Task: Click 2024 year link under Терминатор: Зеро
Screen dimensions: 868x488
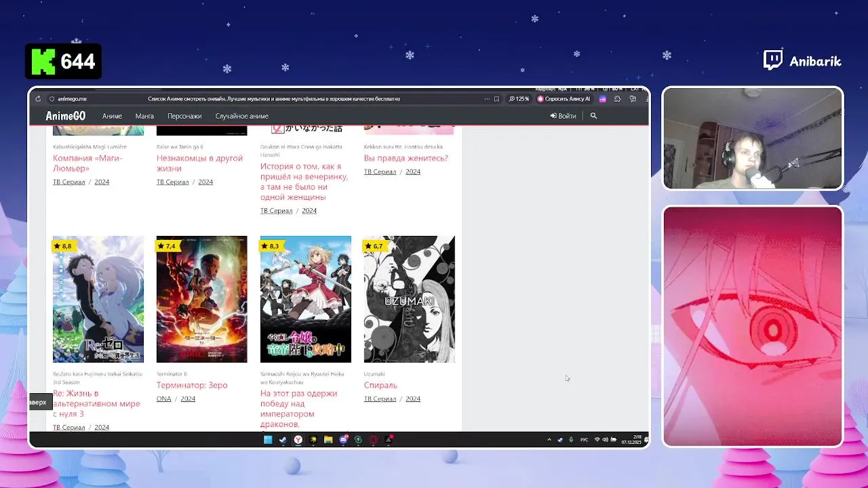Action: click(188, 399)
